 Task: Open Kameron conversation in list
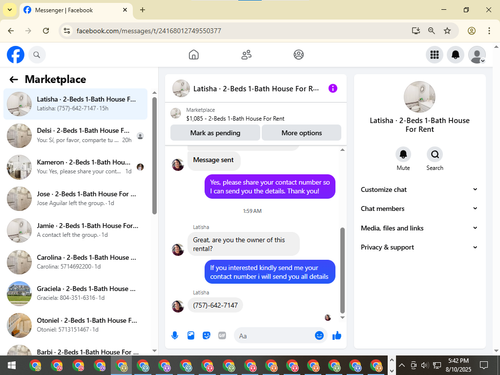point(75,167)
